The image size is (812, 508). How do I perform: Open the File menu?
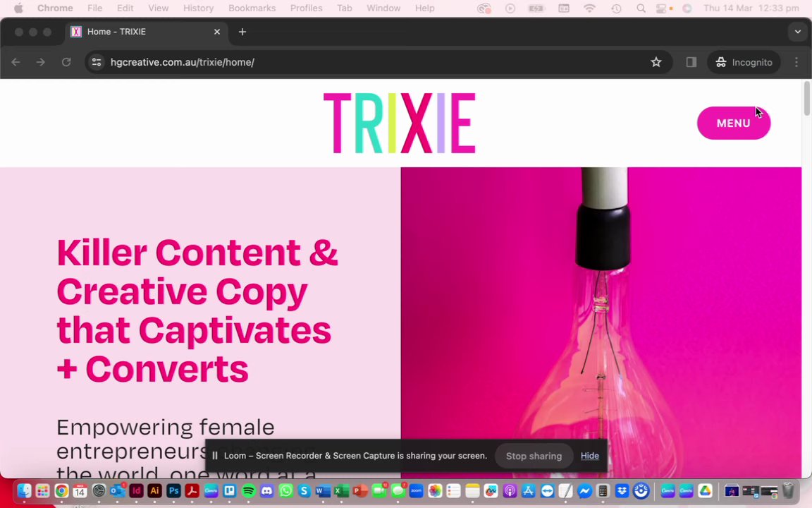point(94,8)
